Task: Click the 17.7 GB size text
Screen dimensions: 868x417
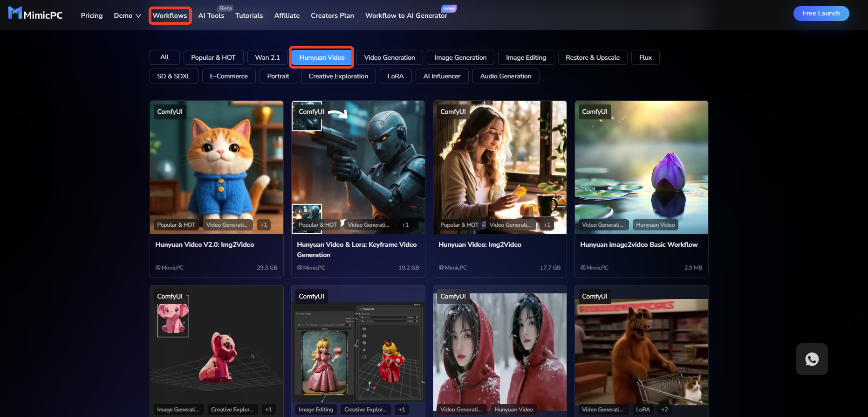Action: tap(550, 268)
